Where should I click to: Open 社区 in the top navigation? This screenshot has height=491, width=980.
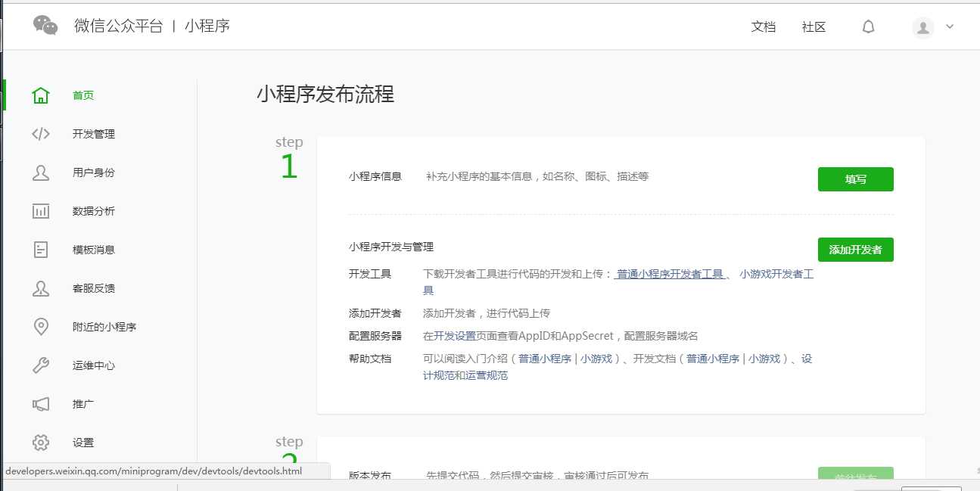814,27
